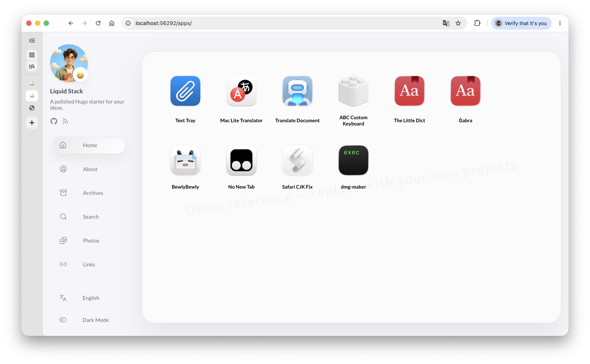Screen dimensions: 590x364
Task: Go to the Home menu item
Action: (88, 145)
